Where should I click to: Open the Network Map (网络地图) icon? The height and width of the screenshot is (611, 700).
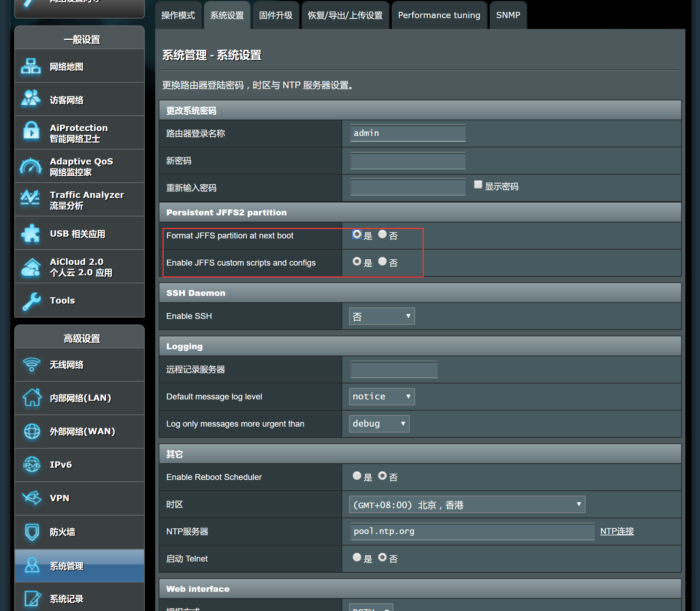coord(31,66)
